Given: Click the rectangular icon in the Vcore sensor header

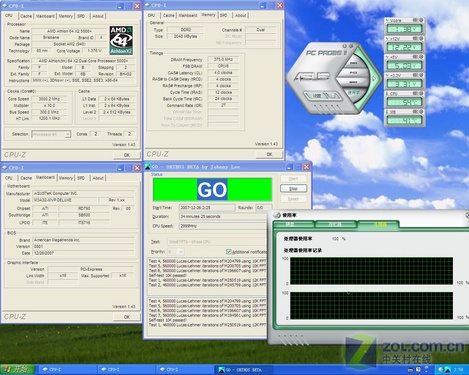Looking at the screenshot, I should click(416, 20).
